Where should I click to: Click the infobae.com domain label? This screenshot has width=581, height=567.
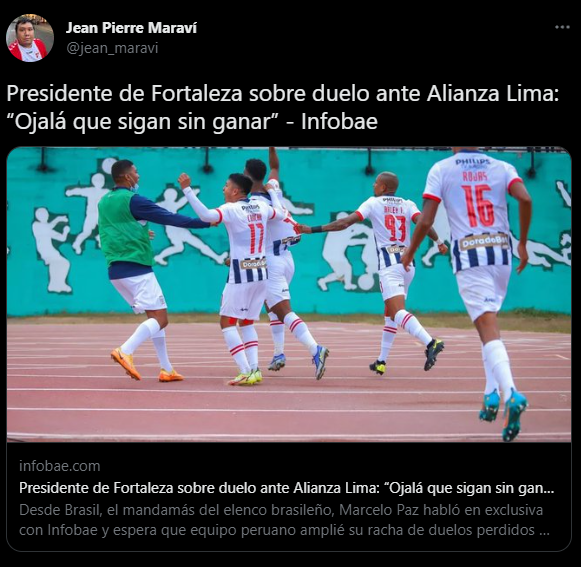60,466
